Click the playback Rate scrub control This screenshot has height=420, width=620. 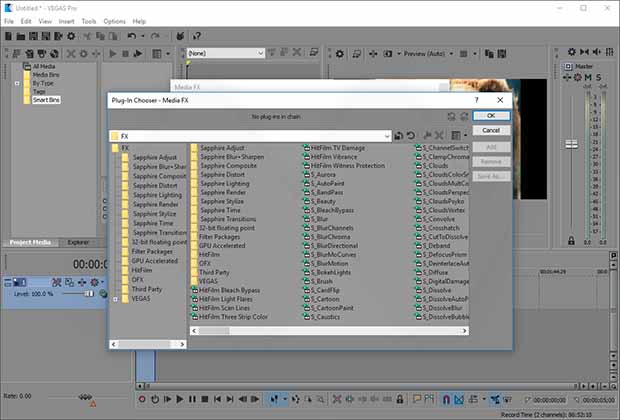[x=85, y=397]
